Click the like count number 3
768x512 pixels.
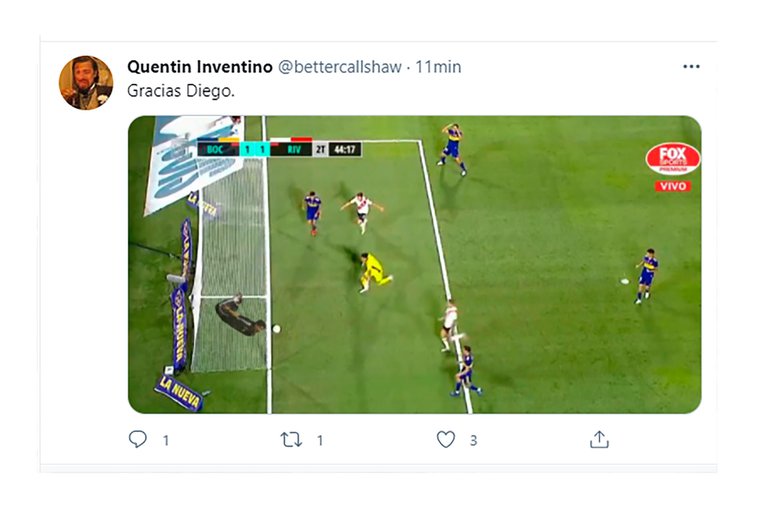pos(473,440)
